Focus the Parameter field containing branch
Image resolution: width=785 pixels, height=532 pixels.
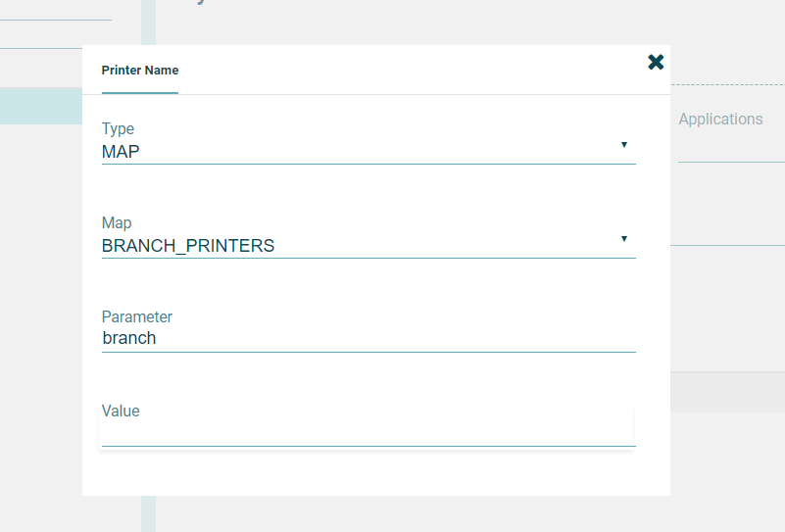[368, 338]
